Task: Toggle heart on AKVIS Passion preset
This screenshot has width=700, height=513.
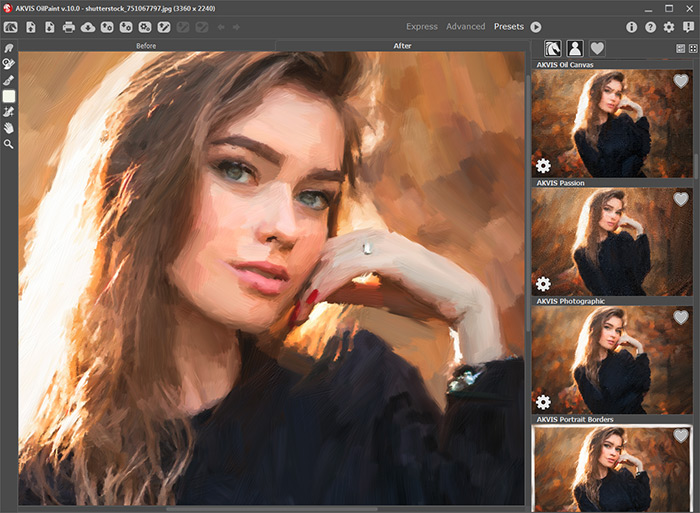Action: (681, 199)
